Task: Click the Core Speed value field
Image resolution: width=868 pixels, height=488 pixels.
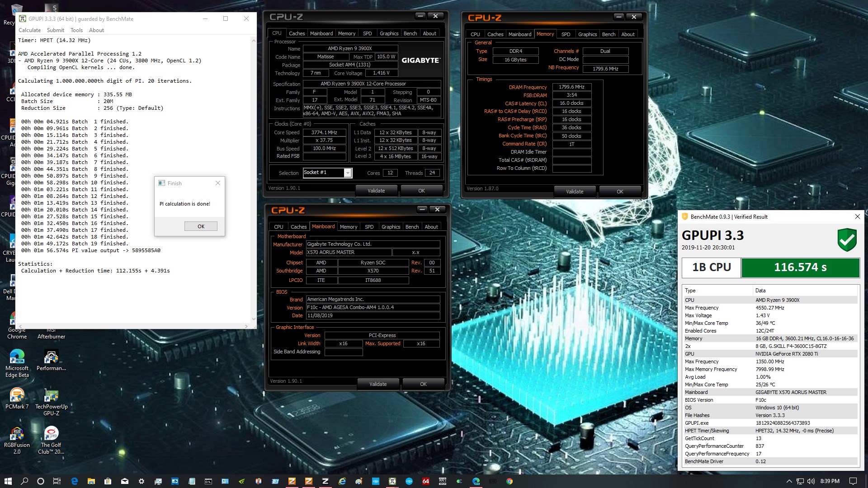Action: coord(324,132)
